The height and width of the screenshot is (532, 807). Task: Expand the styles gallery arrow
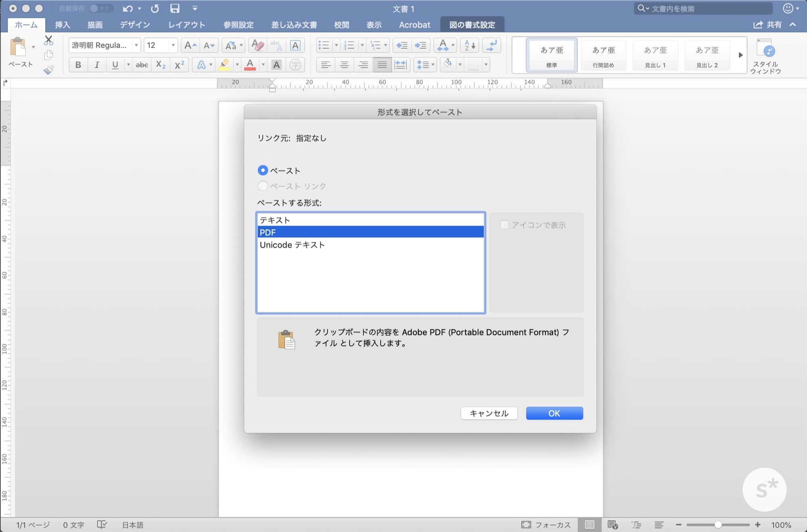click(x=740, y=55)
